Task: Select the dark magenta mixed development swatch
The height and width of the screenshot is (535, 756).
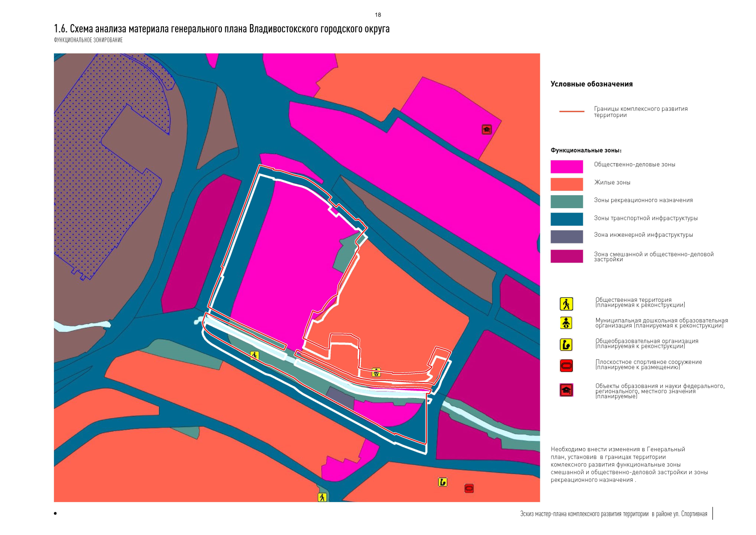Action: [x=567, y=256]
